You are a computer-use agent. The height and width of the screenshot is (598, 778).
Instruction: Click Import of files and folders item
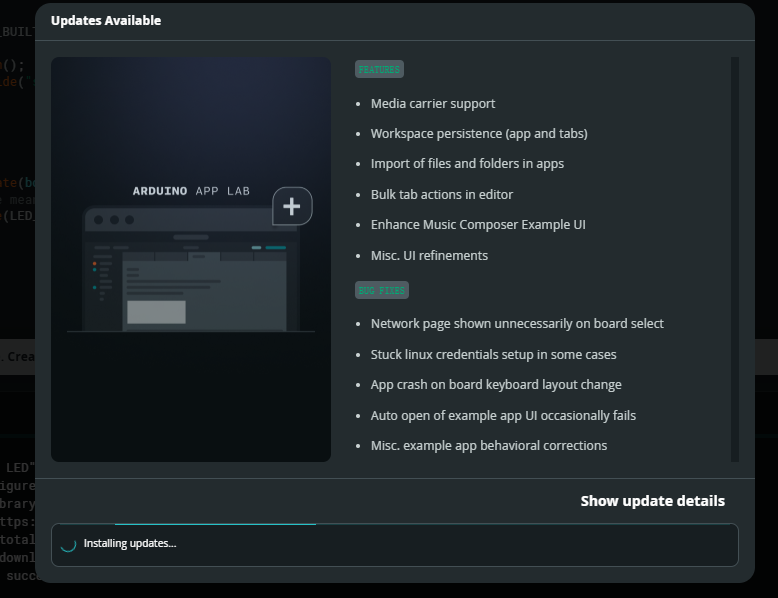point(467,164)
